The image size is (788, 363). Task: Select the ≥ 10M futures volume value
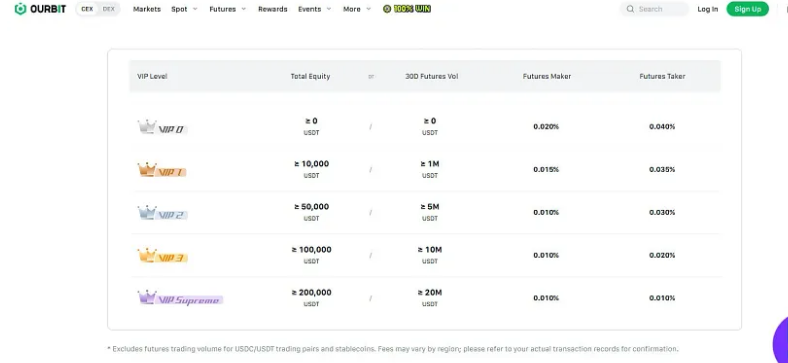click(430, 249)
